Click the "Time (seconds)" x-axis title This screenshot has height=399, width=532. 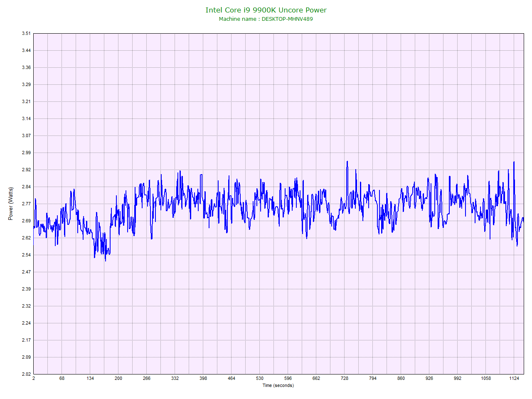(x=278, y=385)
